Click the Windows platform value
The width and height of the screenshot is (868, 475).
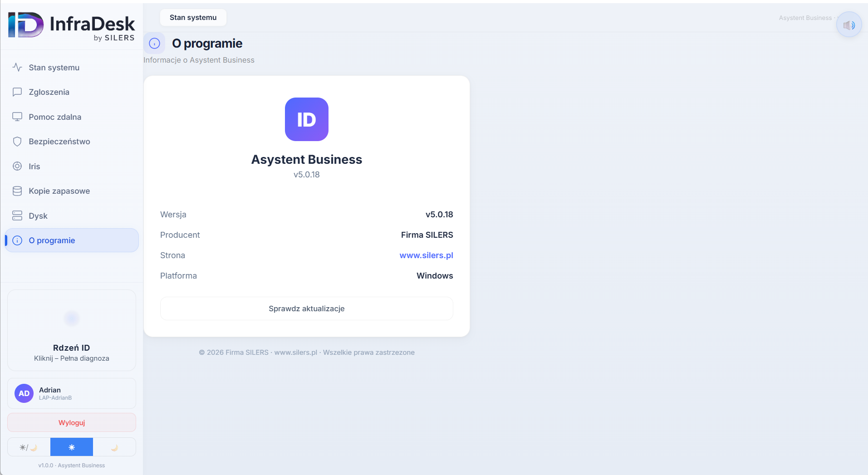pos(435,276)
